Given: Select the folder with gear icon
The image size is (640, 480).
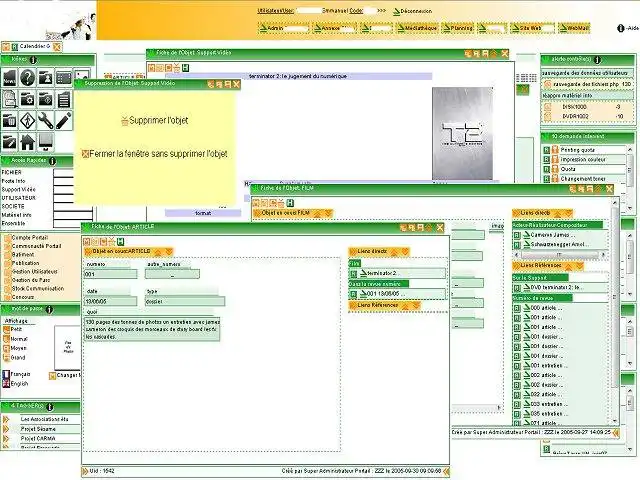Looking at the screenshot, I should pyautogui.click(x=28, y=99).
